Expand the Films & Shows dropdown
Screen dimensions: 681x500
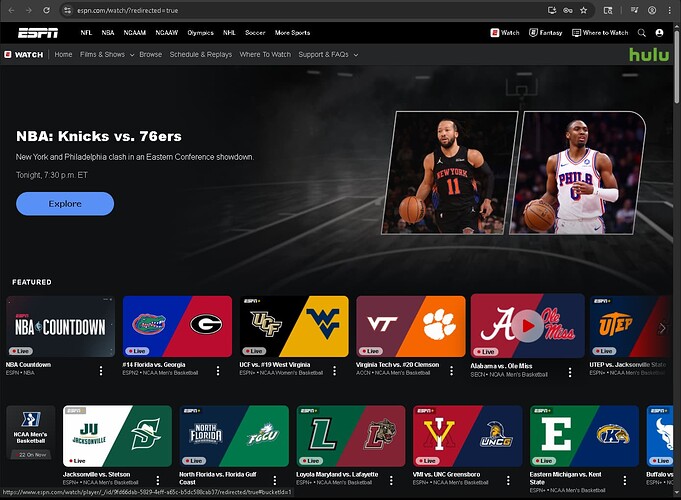click(106, 55)
